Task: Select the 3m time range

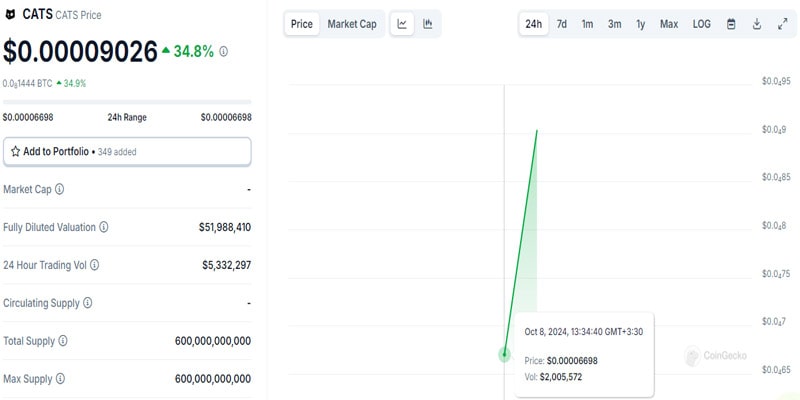Action: coord(615,24)
